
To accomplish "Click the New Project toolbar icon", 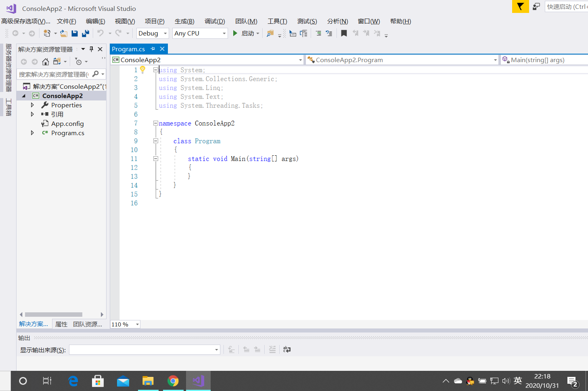I will (47, 33).
